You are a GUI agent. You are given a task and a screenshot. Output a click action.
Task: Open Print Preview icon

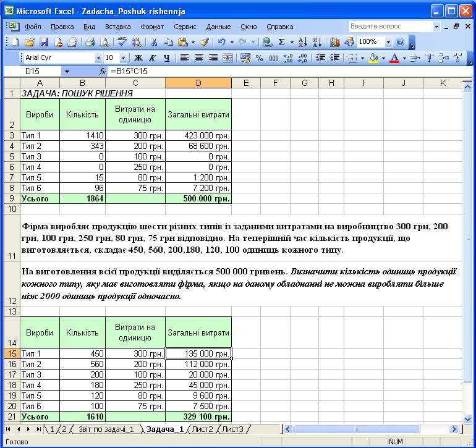pos(104,42)
